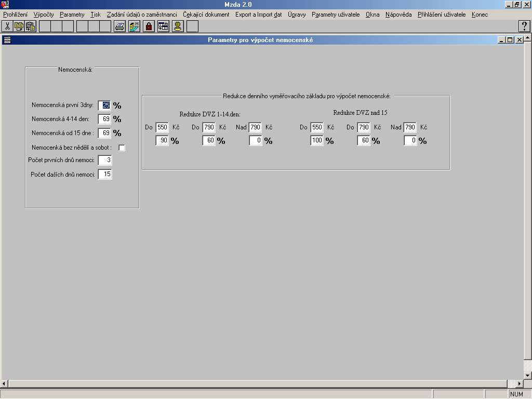The width and height of the screenshot is (532, 399).
Task: Open the Tisk menu
Action: click(x=96, y=15)
